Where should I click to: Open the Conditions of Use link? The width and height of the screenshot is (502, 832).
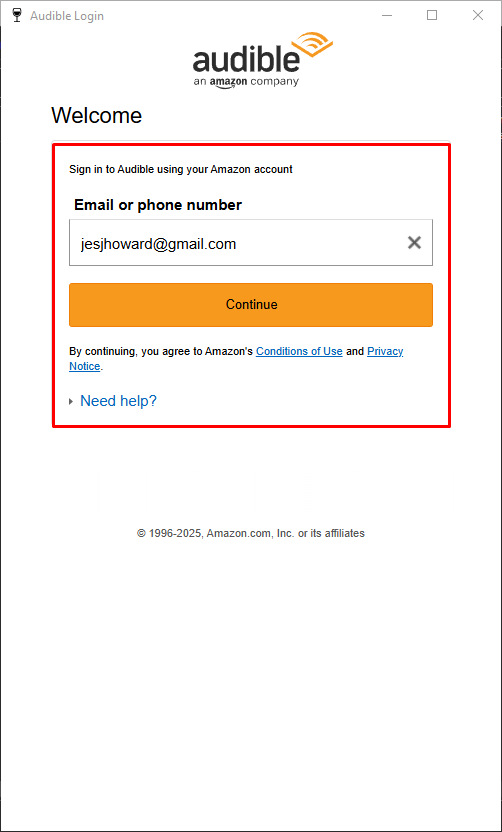[x=299, y=351]
